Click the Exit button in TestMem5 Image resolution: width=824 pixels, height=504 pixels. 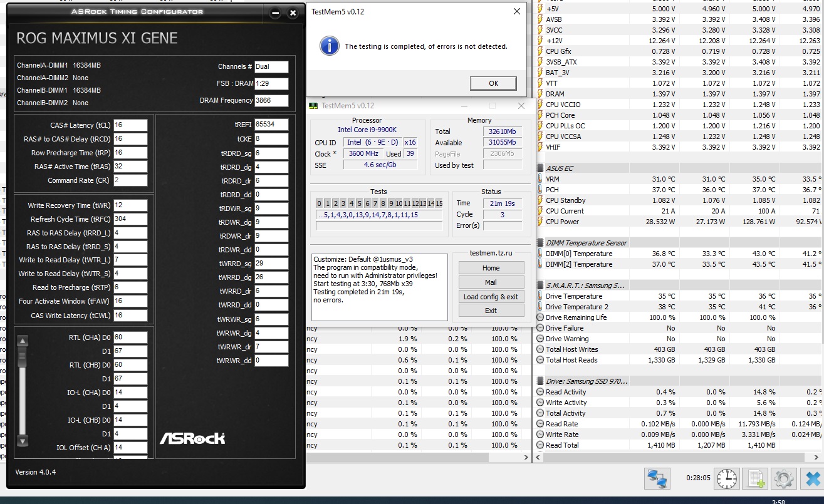491,311
